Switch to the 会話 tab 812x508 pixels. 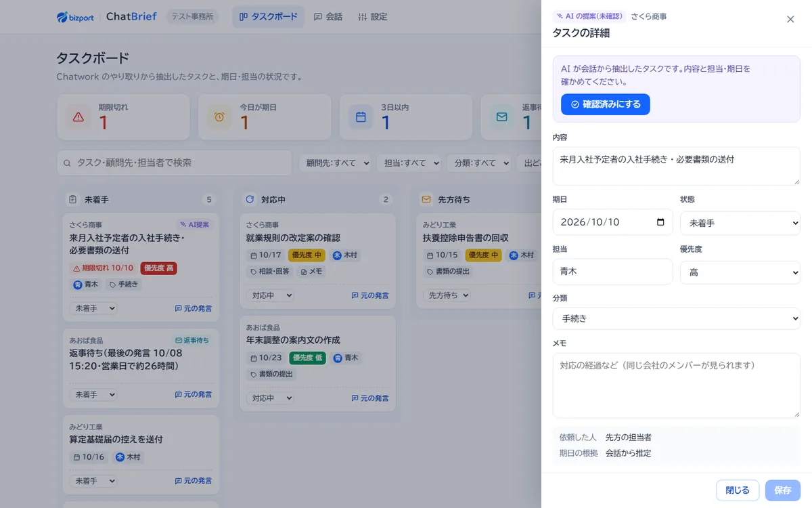(328, 17)
